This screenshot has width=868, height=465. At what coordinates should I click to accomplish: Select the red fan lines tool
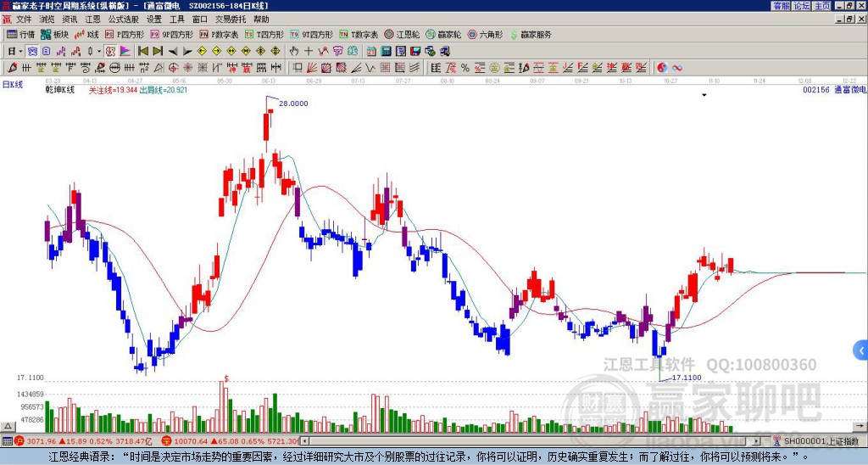point(312,68)
